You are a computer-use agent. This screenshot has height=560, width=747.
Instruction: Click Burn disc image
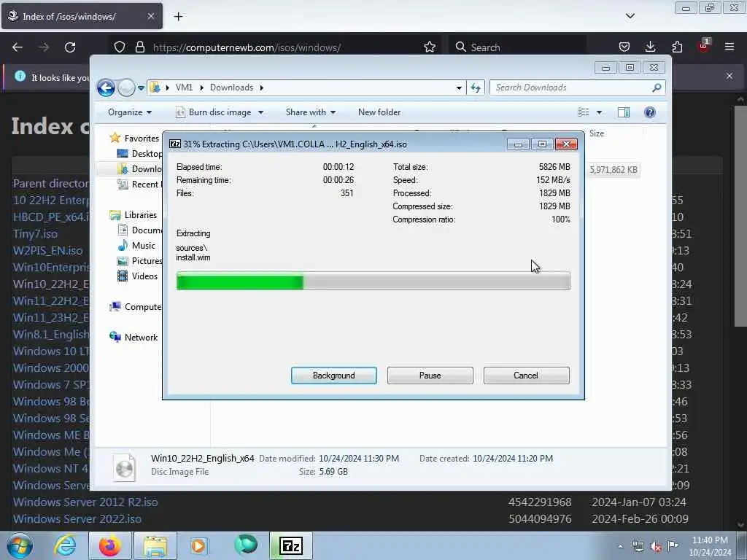[214, 112]
